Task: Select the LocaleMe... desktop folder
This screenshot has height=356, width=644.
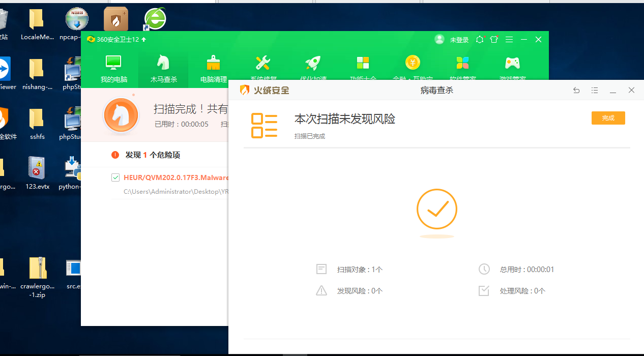Action: click(x=37, y=24)
